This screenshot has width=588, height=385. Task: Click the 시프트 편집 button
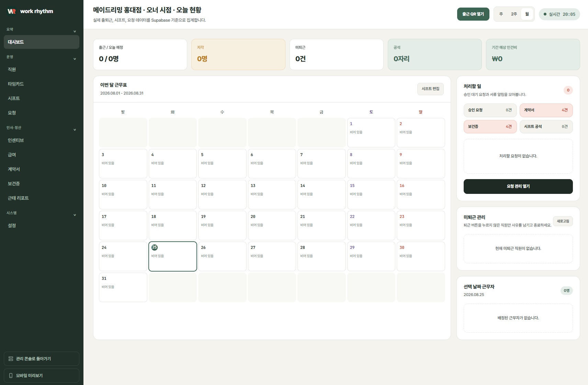coord(430,89)
